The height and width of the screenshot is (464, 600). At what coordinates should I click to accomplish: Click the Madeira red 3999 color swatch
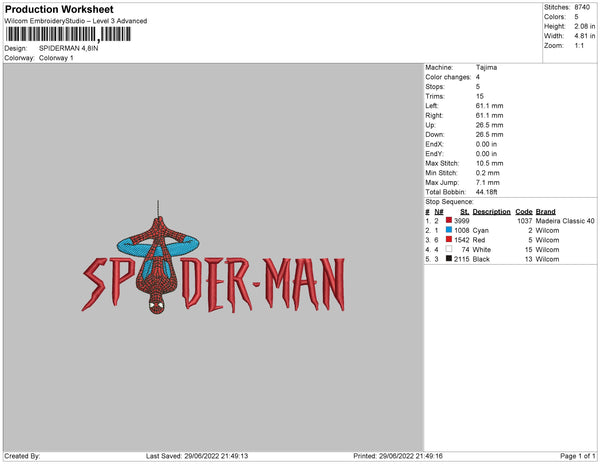pos(449,220)
